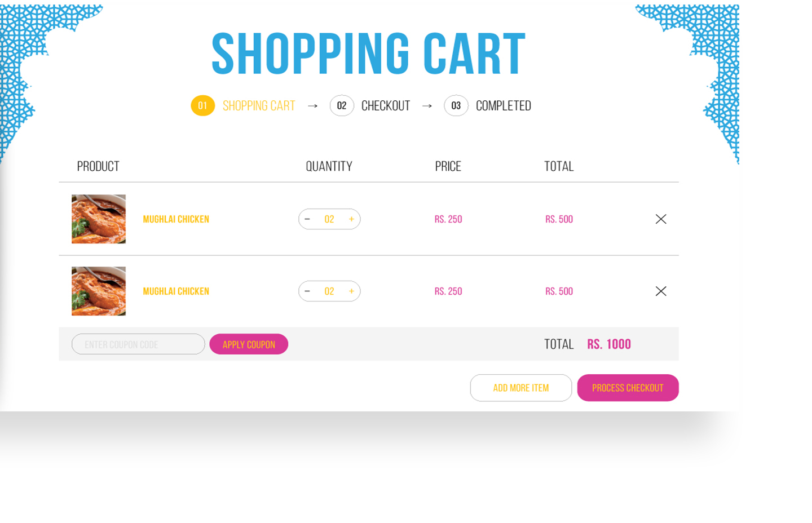The height and width of the screenshot is (523, 812).
Task: Click the Add More Item button
Action: [x=521, y=388]
